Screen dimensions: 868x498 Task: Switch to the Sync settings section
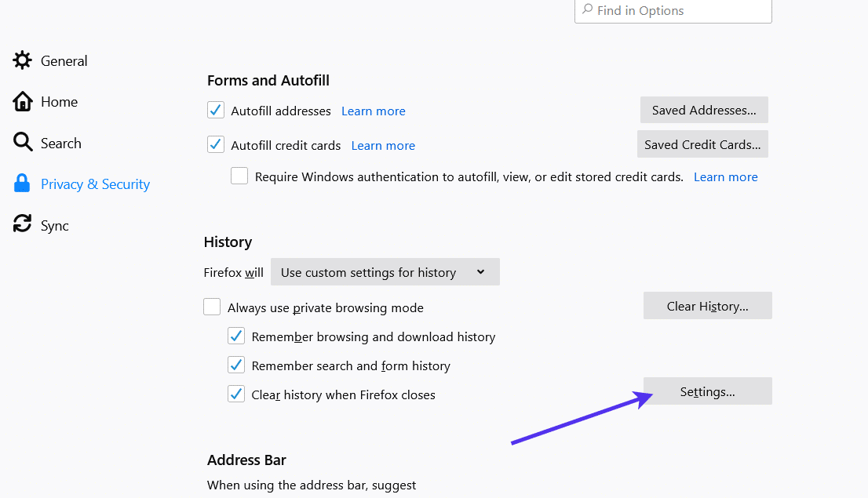[55, 224]
